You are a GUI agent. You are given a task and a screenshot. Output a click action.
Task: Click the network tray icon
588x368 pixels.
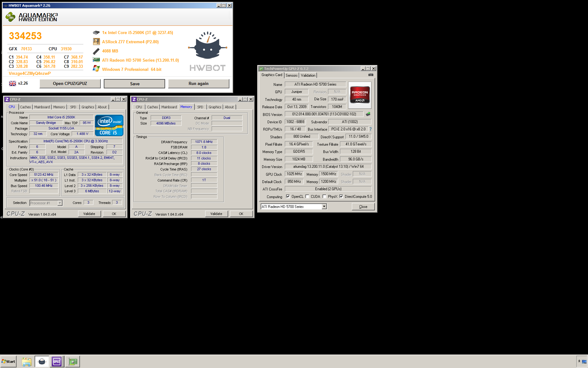(x=584, y=362)
